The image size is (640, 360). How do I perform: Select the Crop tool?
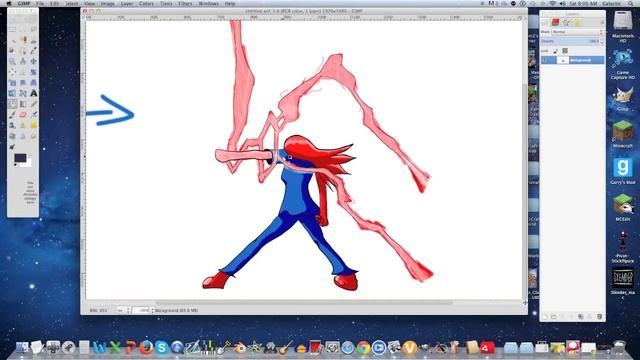pos(23,72)
